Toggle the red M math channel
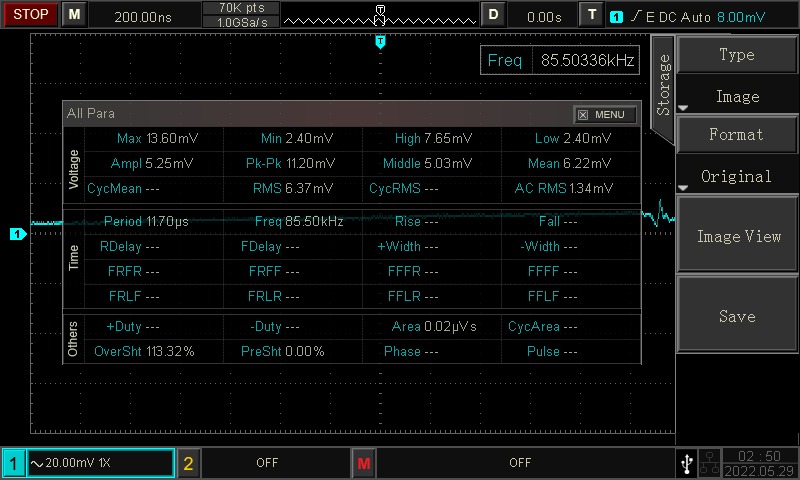Viewport: 800px width, 480px height. coord(363,463)
